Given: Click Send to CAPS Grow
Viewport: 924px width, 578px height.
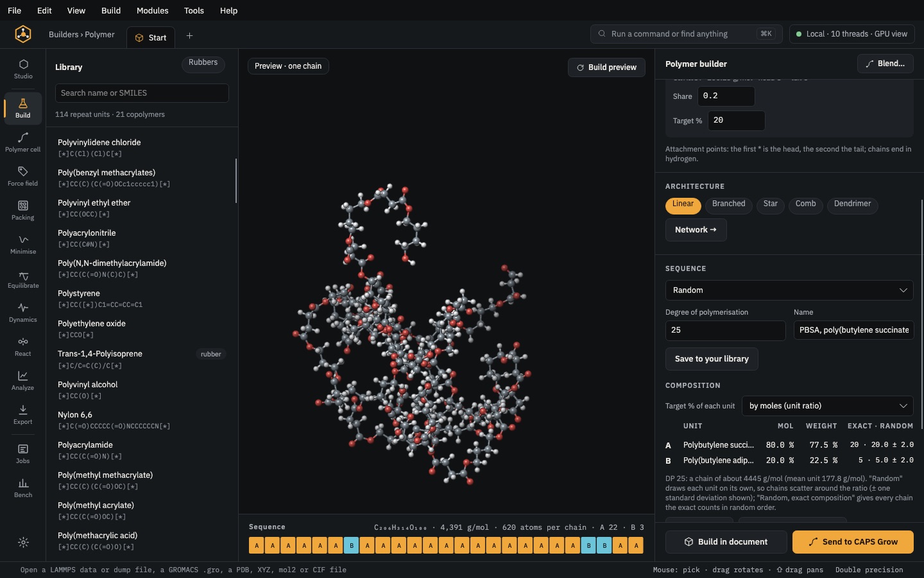Looking at the screenshot, I should [x=853, y=542].
